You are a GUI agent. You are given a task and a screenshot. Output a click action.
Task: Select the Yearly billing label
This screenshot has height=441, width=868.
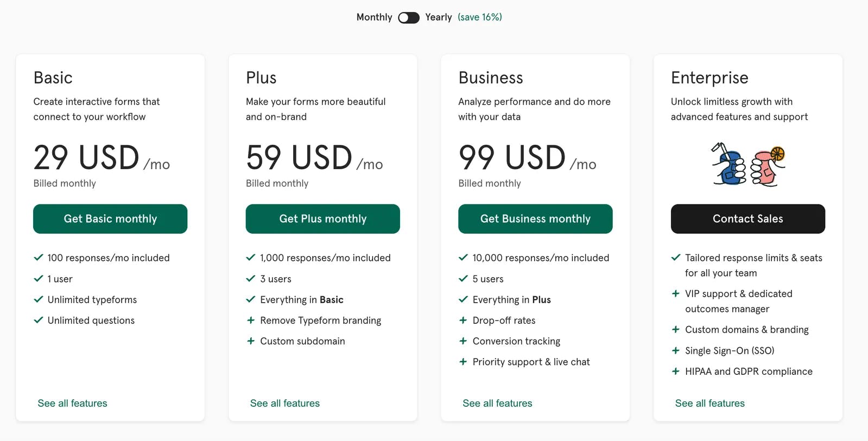[438, 17]
